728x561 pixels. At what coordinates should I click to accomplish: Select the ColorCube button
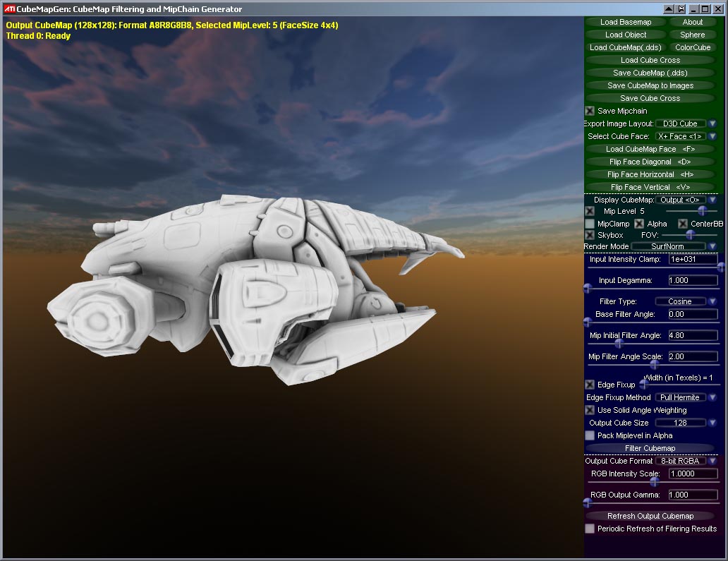(692, 47)
